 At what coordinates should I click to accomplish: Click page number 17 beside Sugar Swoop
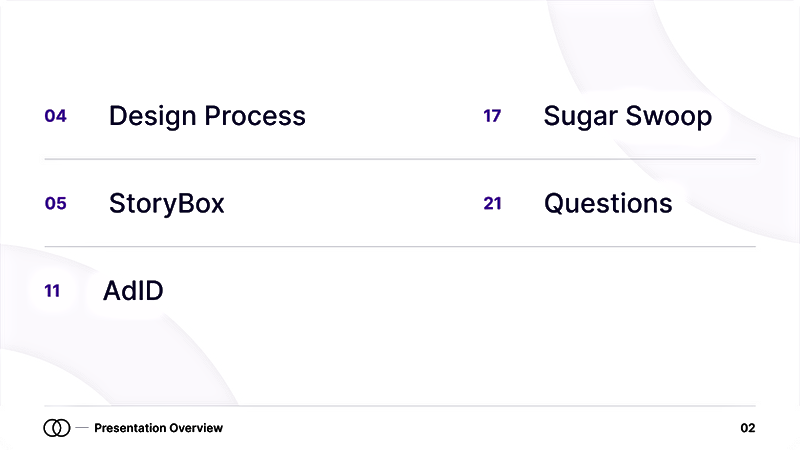pos(492,116)
